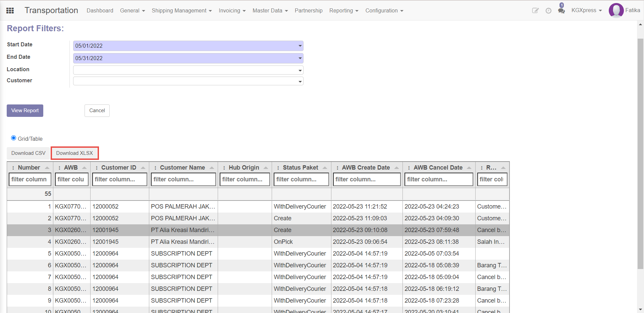The image size is (644, 313).
Task: Click the Number column filter field
Action: 30,179
